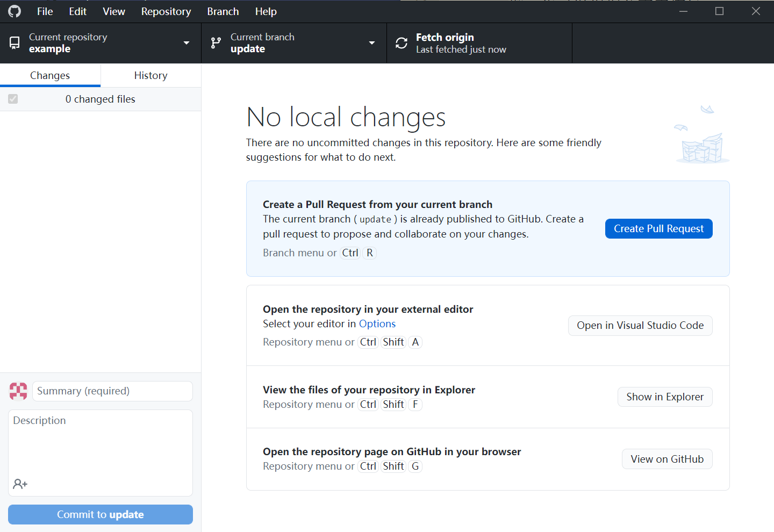Viewport: 774px width, 532px height.
Task: Open the Repository menu
Action: point(166,11)
